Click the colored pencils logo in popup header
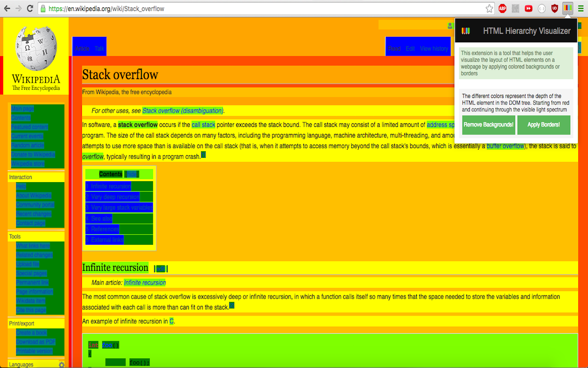 pos(466,31)
